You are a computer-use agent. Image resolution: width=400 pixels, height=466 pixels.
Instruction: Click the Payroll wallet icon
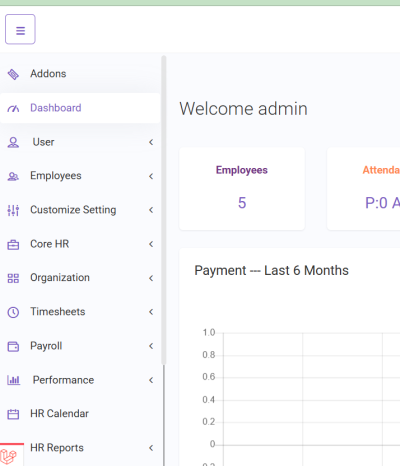pyautogui.click(x=13, y=347)
